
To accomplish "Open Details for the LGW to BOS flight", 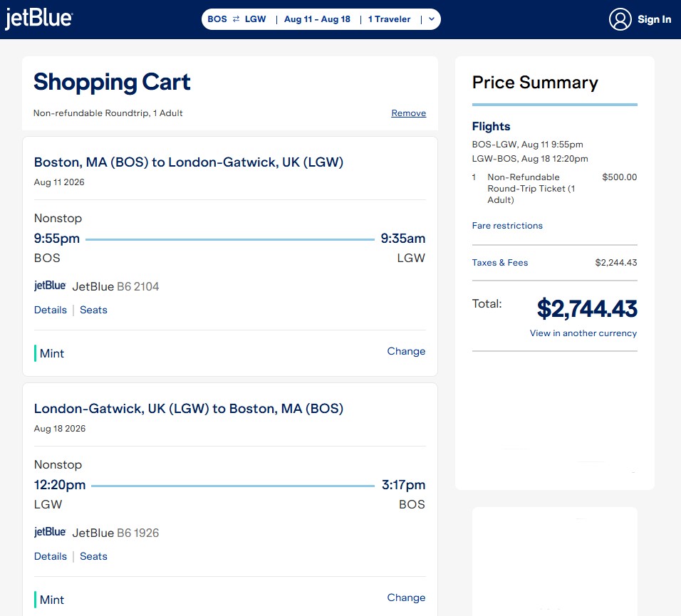I will coord(51,556).
